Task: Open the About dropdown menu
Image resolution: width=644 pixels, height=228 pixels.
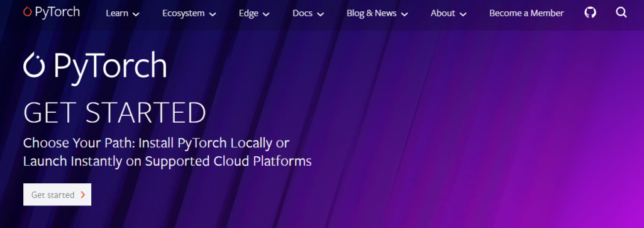Action: click(448, 13)
